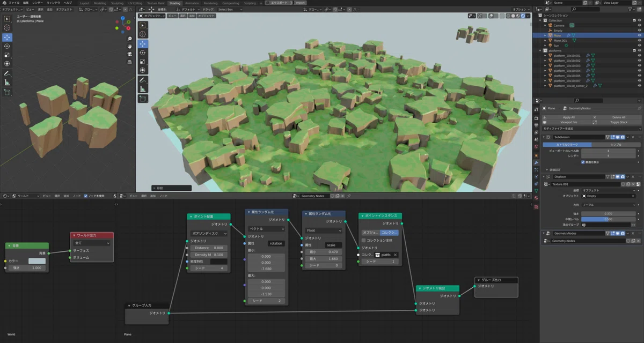644x343 pixels.
Task: Switch to the Animation workspace tab
Action: (x=192, y=3)
